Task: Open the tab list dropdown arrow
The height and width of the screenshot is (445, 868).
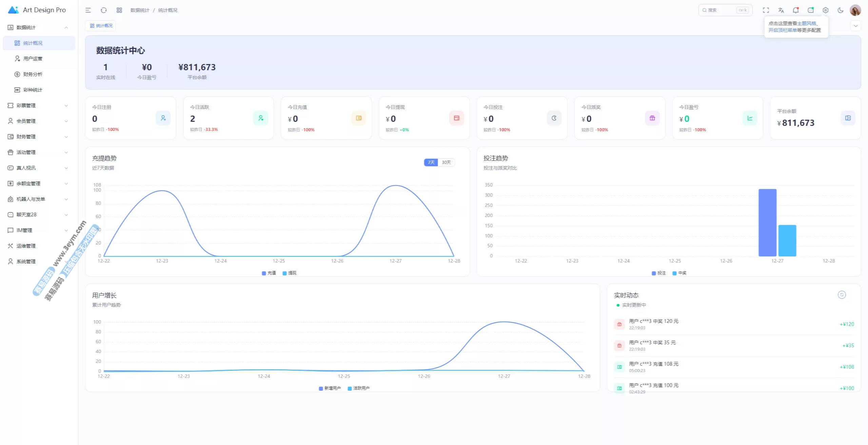Action: [x=855, y=26]
